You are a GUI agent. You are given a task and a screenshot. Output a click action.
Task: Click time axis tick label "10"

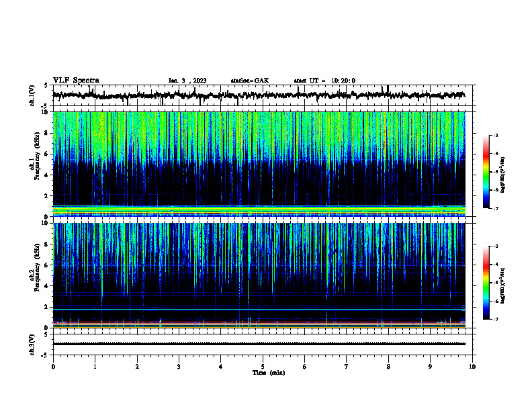pos(472,367)
